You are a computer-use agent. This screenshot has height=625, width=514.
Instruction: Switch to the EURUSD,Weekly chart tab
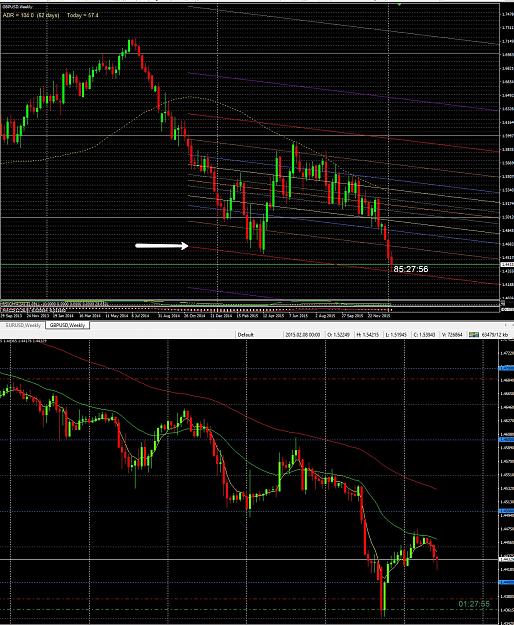22,325
